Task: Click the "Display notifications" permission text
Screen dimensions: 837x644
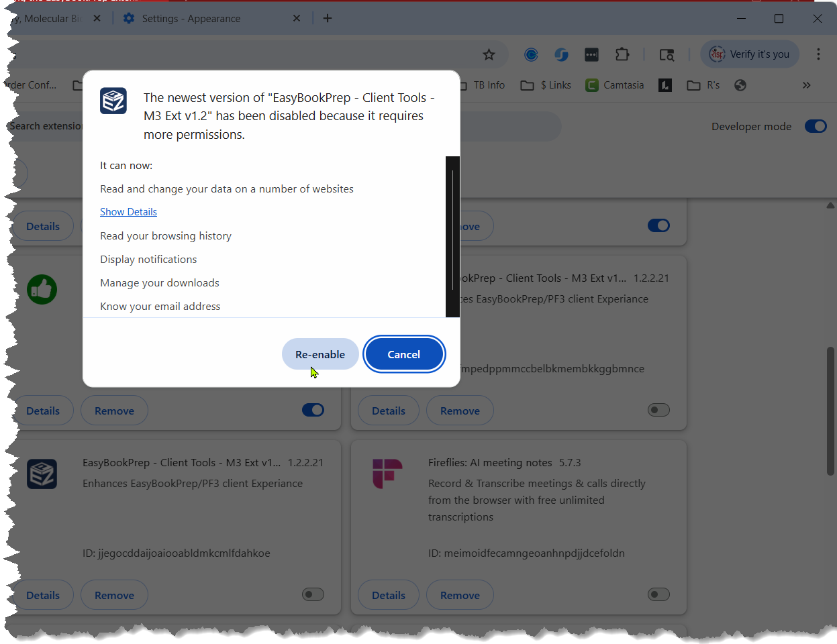Action: (x=148, y=260)
